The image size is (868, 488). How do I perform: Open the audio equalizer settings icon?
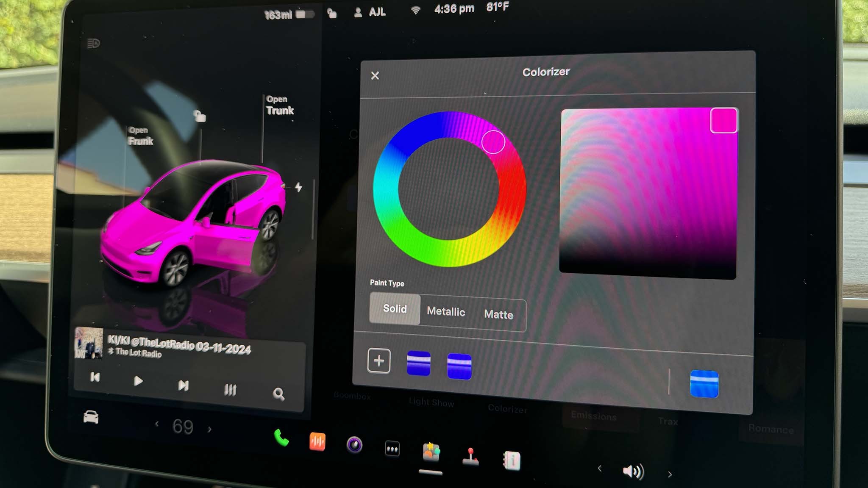[x=230, y=390]
